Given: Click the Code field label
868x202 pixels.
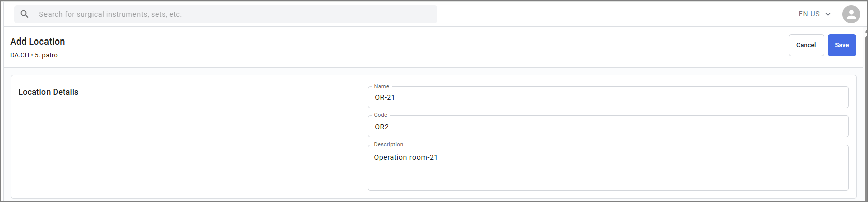Looking at the screenshot, I should [380, 115].
